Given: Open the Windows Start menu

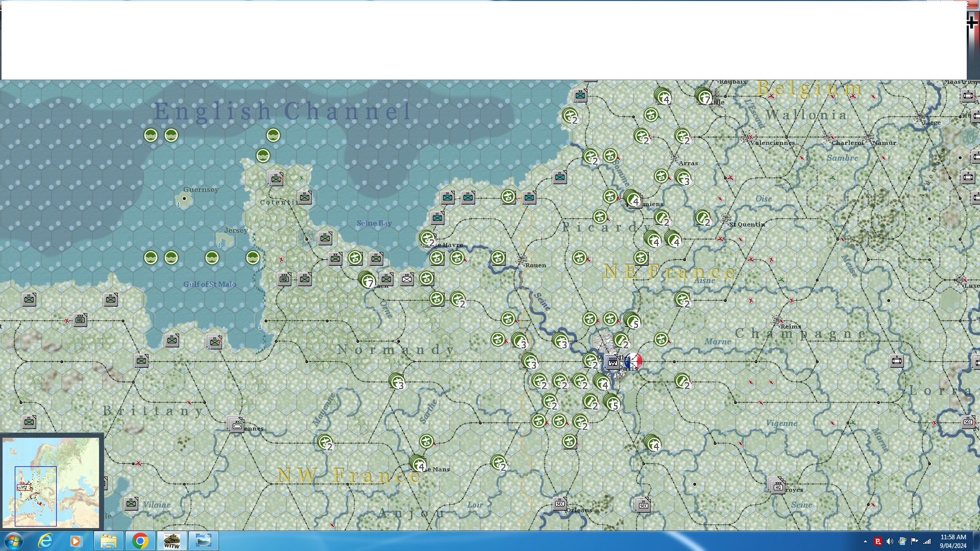Looking at the screenshot, I should [14, 541].
